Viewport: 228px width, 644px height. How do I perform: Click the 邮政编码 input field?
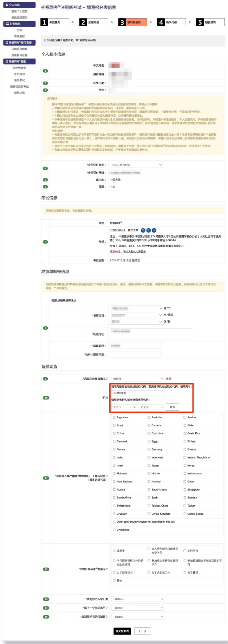(x=136, y=346)
